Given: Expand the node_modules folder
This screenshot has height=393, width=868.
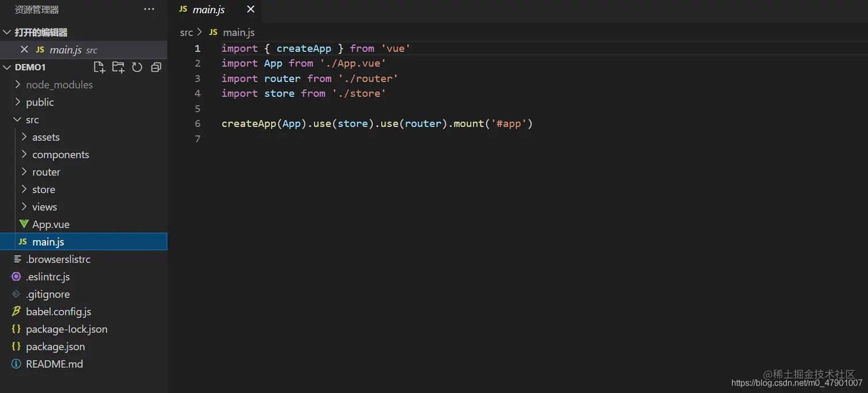Looking at the screenshot, I should [17, 84].
